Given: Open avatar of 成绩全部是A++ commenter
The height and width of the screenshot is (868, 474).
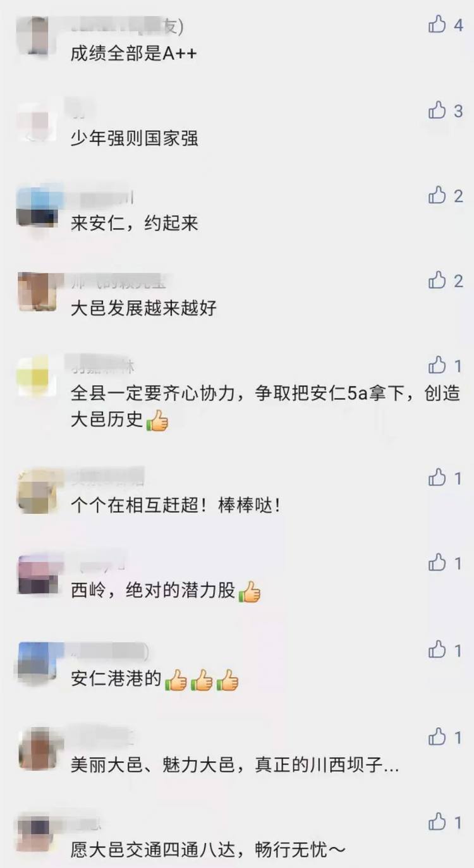Looking at the screenshot, I should (x=37, y=37).
